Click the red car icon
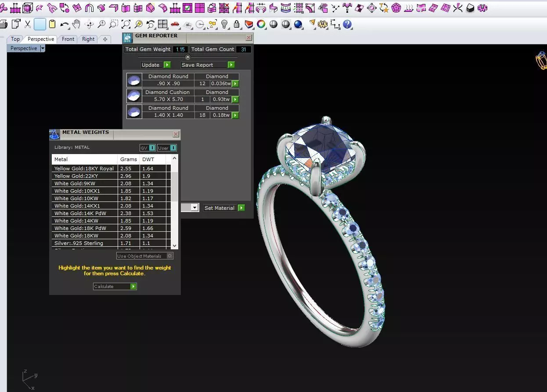This screenshot has height=392, width=547. coord(175,24)
